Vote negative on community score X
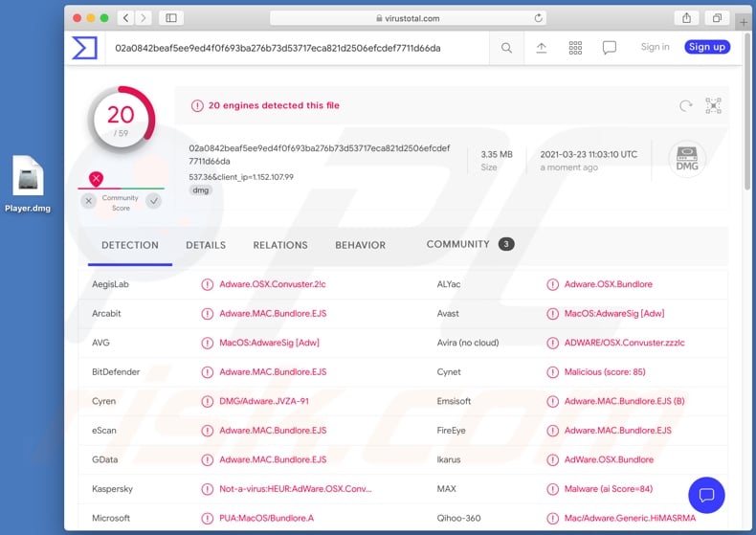The image size is (756, 535). click(x=89, y=201)
